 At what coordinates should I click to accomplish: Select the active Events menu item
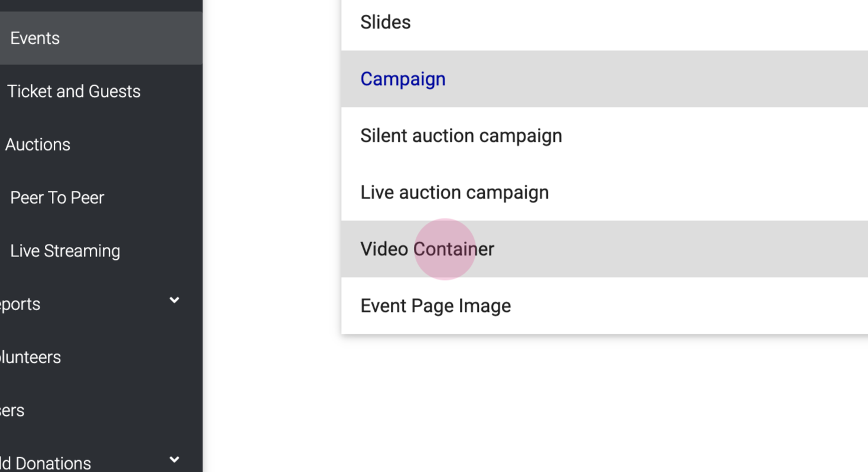tap(35, 38)
